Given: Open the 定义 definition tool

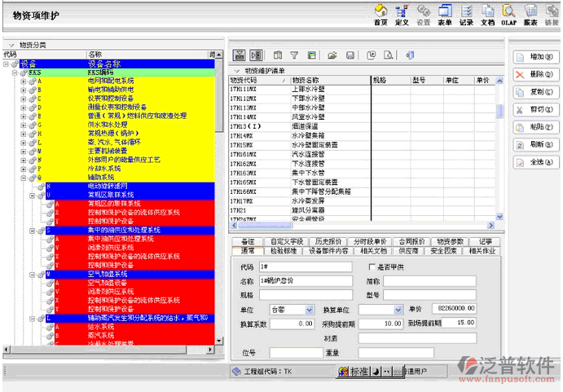Looking at the screenshot, I should click(401, 15).
